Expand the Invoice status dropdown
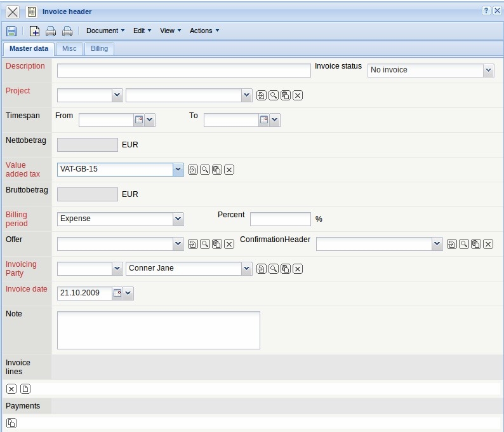This screenshot has width=504, height=432. click(x=488, y=71)
